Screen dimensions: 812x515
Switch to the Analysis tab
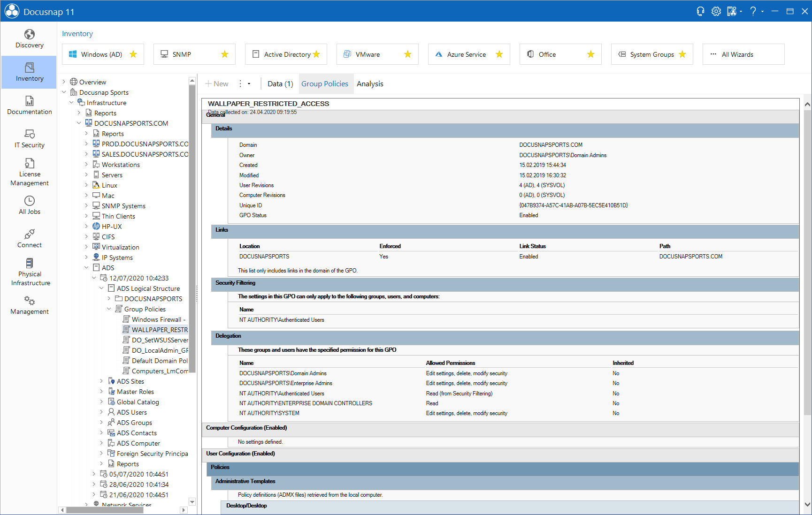[x=370, y=84]
